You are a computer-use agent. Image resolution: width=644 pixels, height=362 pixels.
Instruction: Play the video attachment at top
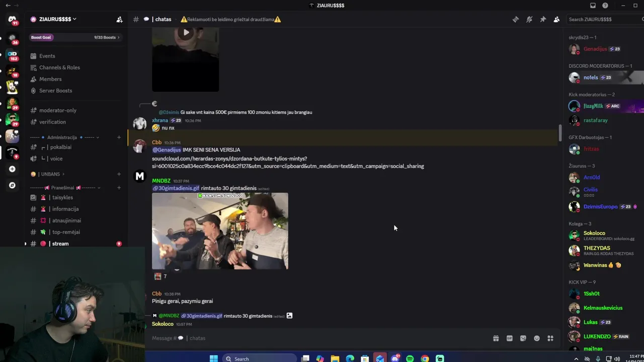click(186, 33)
